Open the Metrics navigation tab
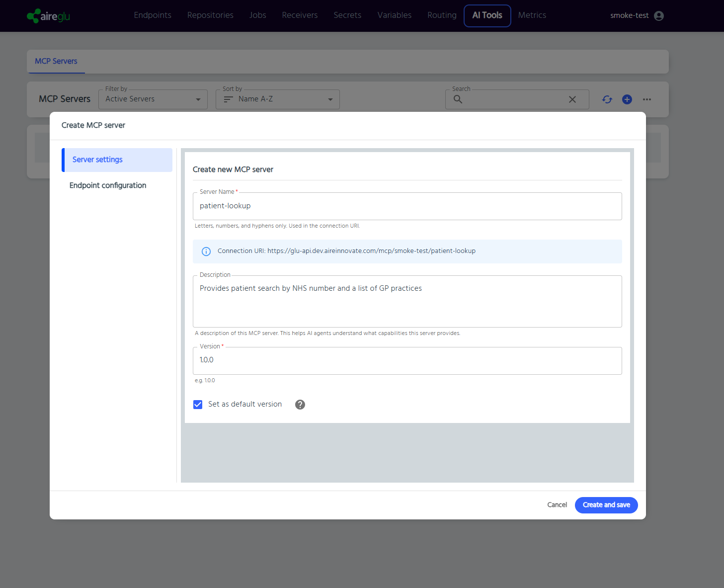724x588 pixels. tap(532, 15)
